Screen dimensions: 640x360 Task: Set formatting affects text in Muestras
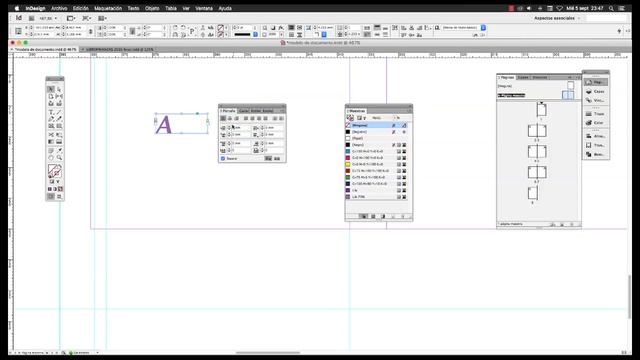[x=364, y=118]
